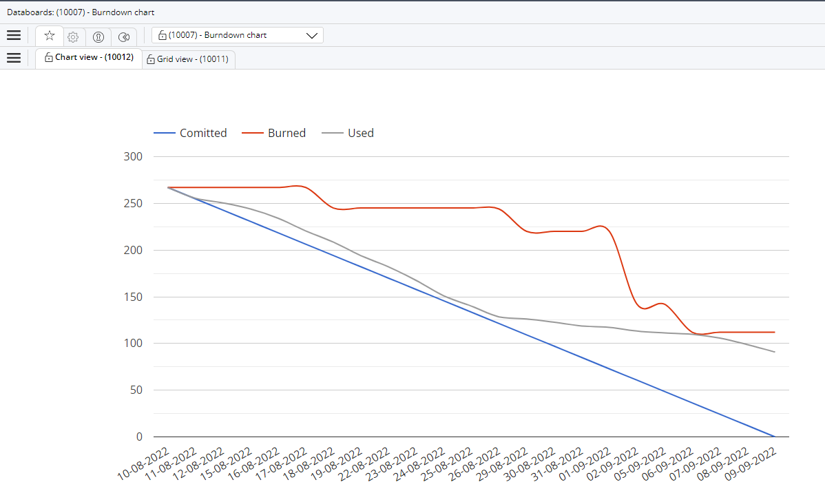Click the 250 y-axis label
The image size is (825, 504).
133,203
